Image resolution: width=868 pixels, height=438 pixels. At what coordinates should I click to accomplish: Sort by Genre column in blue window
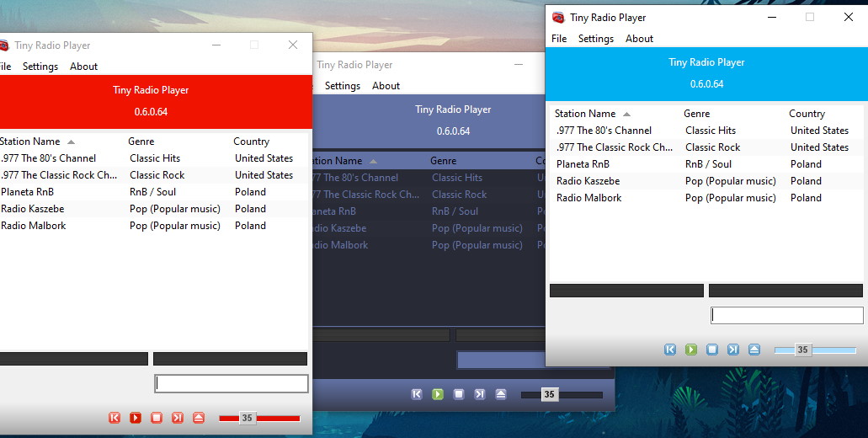click(x=696, y=114)
